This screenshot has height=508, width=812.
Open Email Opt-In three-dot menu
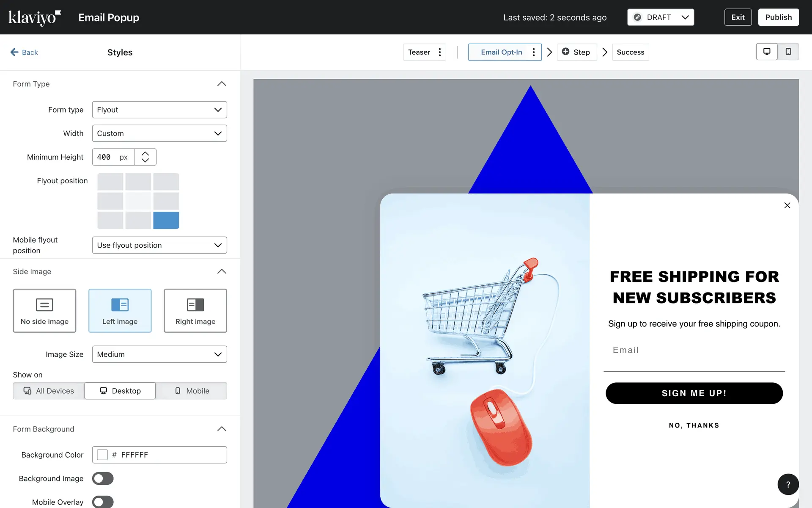coord(534,52)
